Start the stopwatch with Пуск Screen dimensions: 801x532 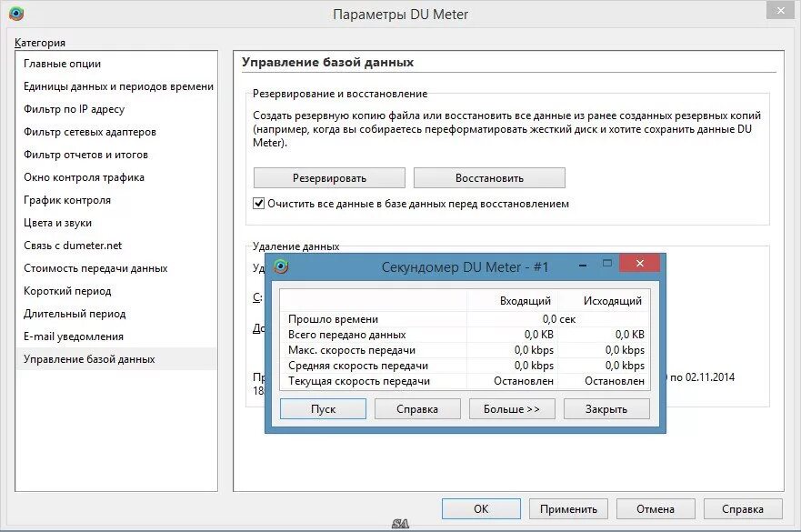click(x=324, y=409)
